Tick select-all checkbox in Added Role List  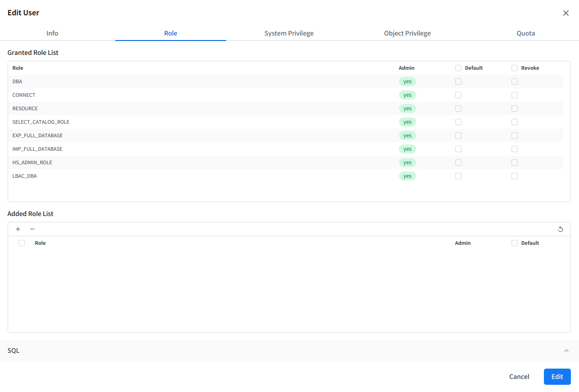tap(22, 243)
